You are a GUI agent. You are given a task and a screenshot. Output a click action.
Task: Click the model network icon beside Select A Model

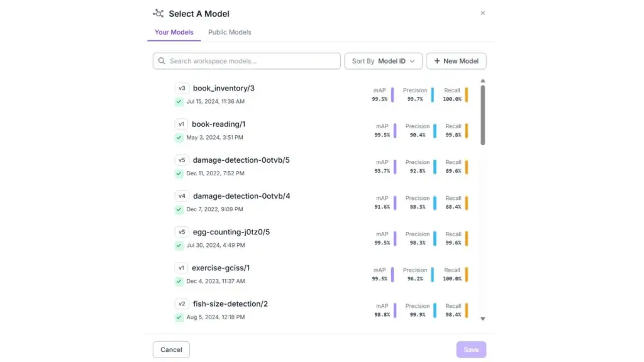tap(158, 14)
